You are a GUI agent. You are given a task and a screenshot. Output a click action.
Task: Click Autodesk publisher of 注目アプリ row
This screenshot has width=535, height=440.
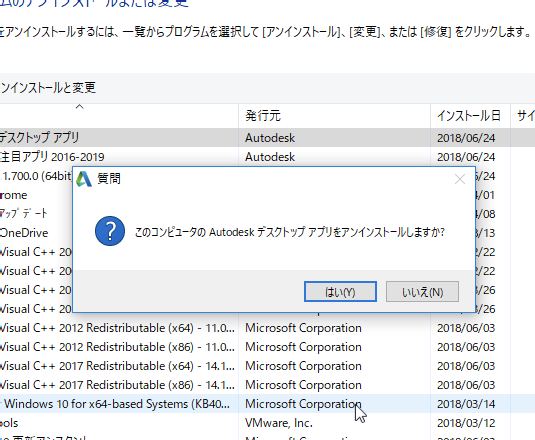270,157
